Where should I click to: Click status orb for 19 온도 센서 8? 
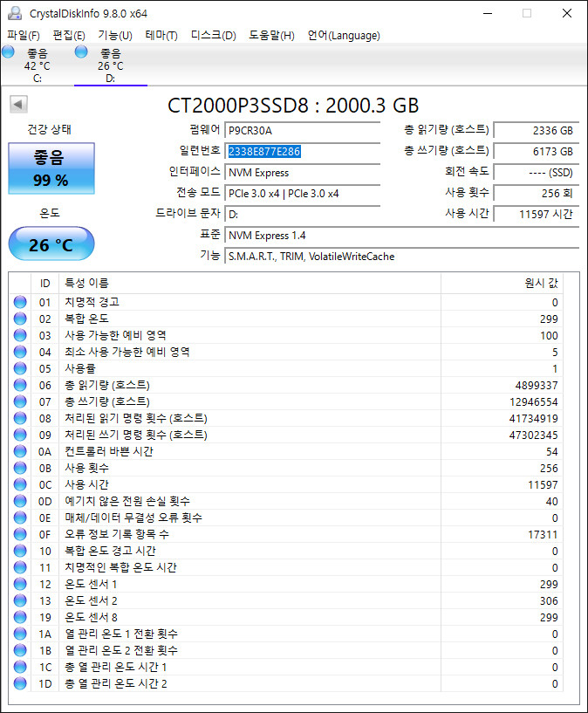coord(20,617)
